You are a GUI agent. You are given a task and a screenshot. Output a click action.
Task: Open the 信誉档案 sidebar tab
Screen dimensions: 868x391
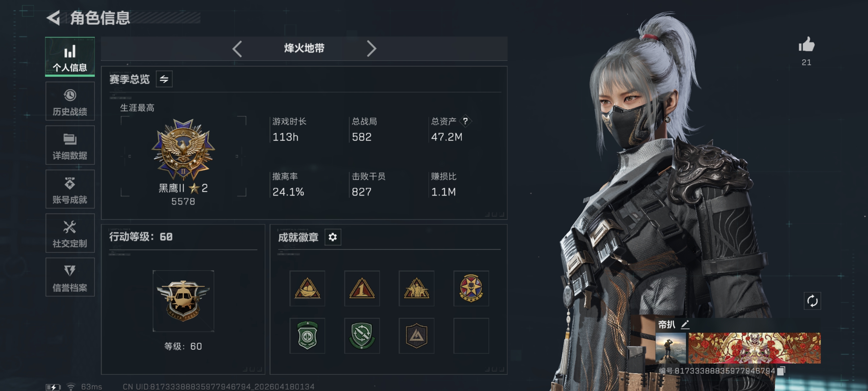70,277
